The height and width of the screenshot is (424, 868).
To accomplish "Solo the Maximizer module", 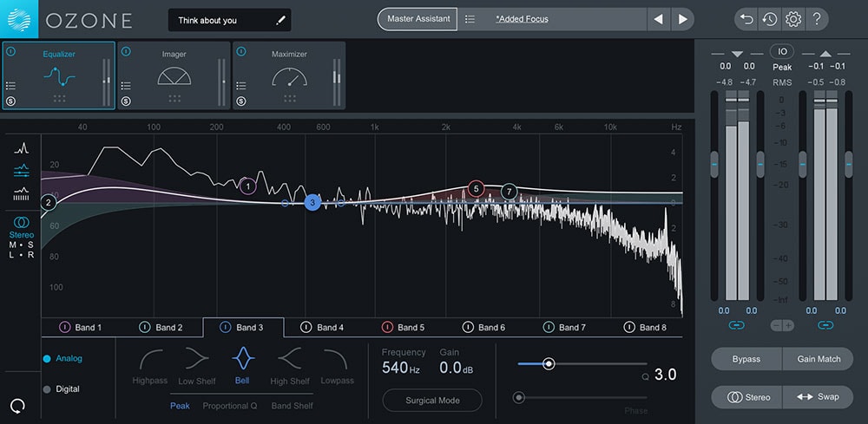I will (x=240, y=101).
